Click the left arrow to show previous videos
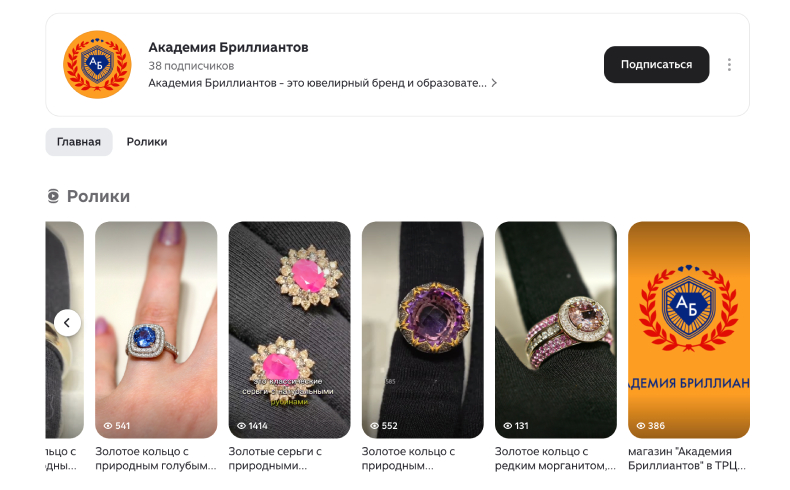Viewport: 790px width, 490px height. click(x=67, y=322)
